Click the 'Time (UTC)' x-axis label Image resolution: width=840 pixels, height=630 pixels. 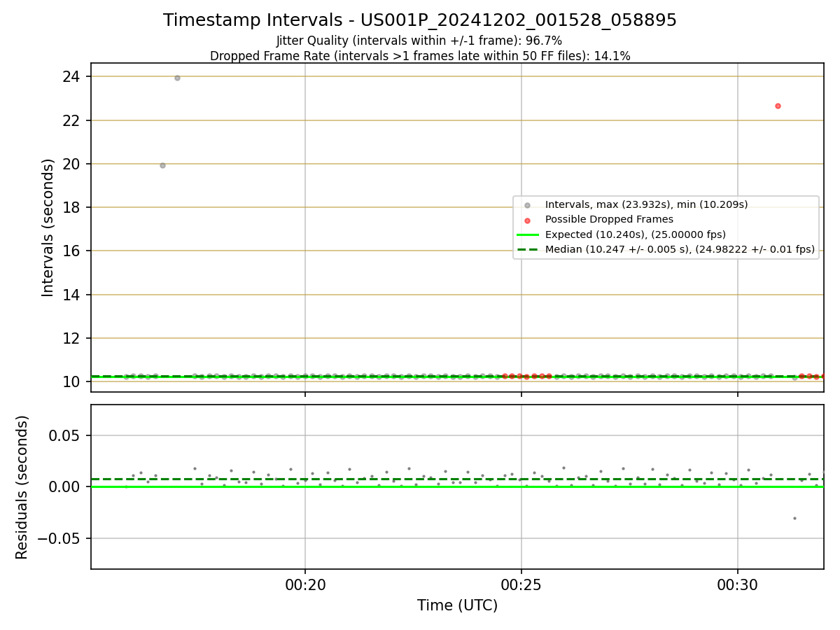pos(457,605)
